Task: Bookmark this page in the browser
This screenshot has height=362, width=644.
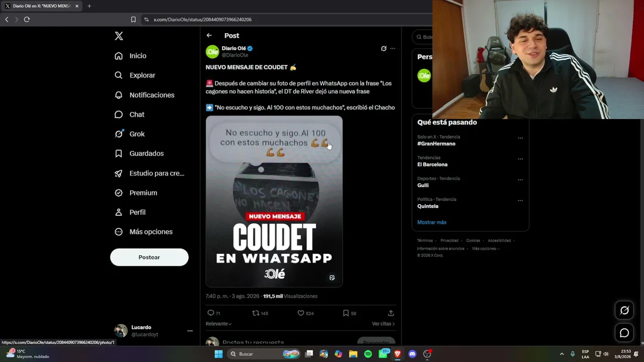Action: (133, 20)
